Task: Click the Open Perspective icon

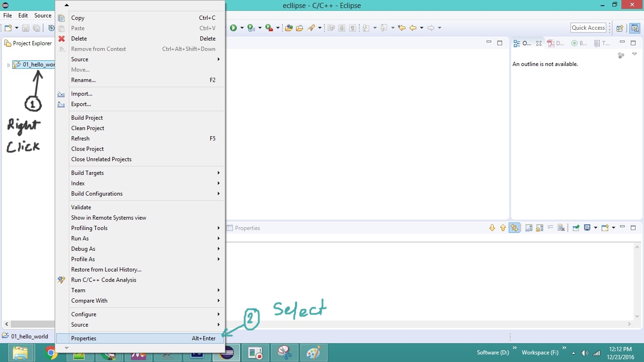Action: point(620,28)
